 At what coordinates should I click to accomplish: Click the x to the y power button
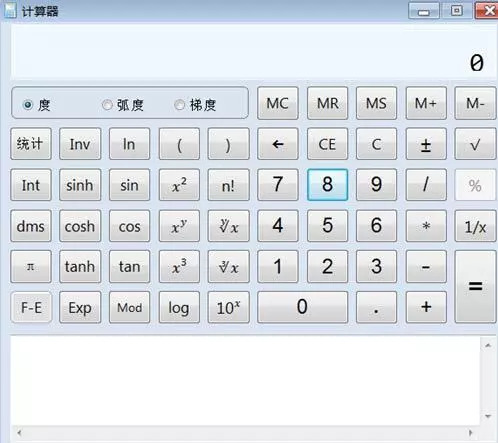pyautogui.click(x=179, y=226)
